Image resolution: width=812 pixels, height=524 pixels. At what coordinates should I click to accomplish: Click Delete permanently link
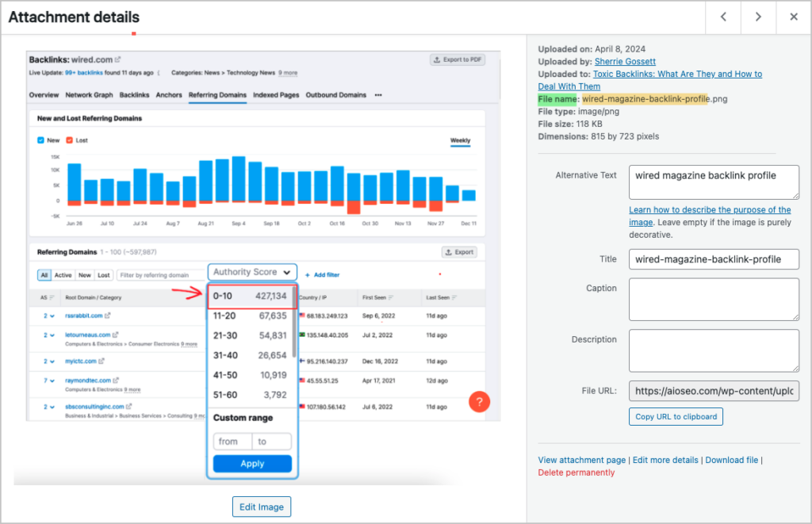point(576,472)
